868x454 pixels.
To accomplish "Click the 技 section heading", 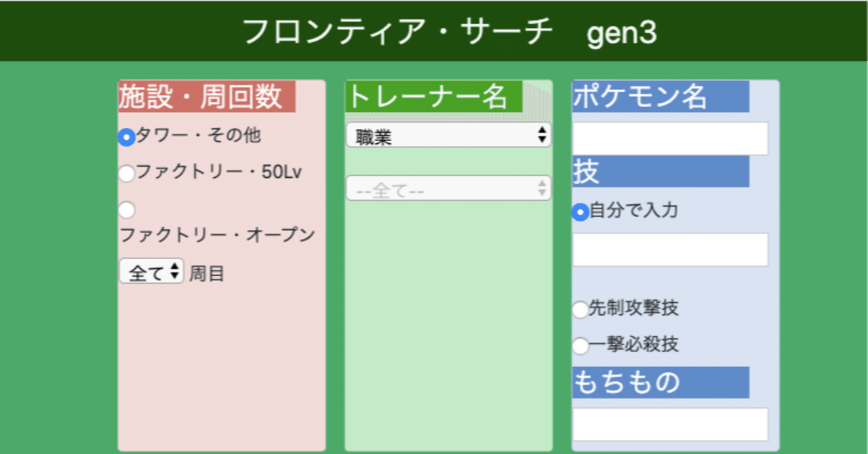I will (587, 172).
